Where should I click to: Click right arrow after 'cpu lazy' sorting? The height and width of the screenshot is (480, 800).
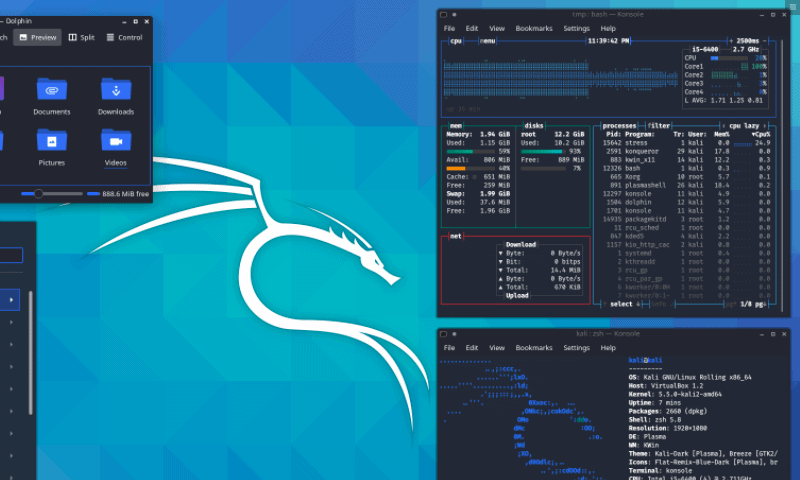click(764, 125)
